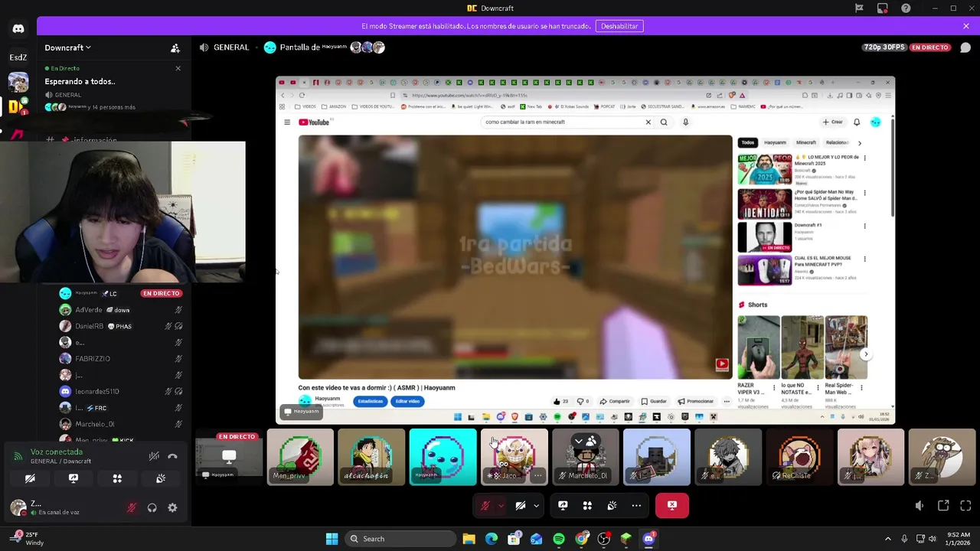Leave the call with the red button
Screen dimensions: 980x551
pyautogui.click(x=672, y=505)
